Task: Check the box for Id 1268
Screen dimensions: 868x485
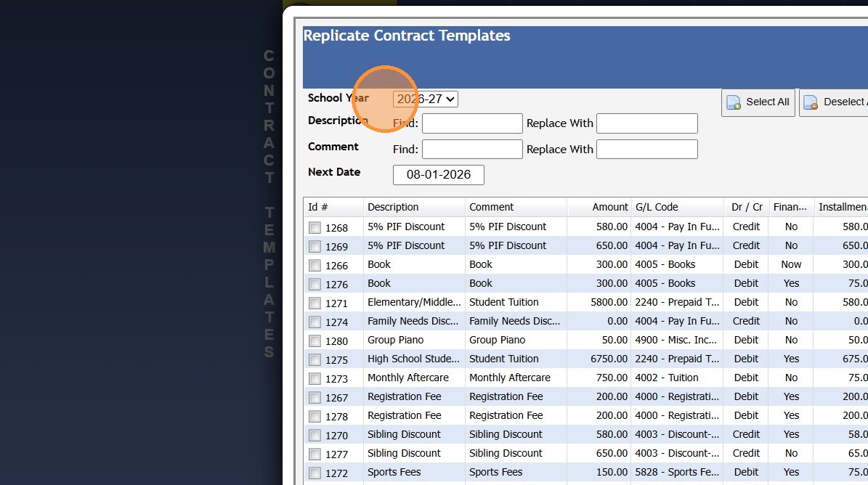Action: 315,227
